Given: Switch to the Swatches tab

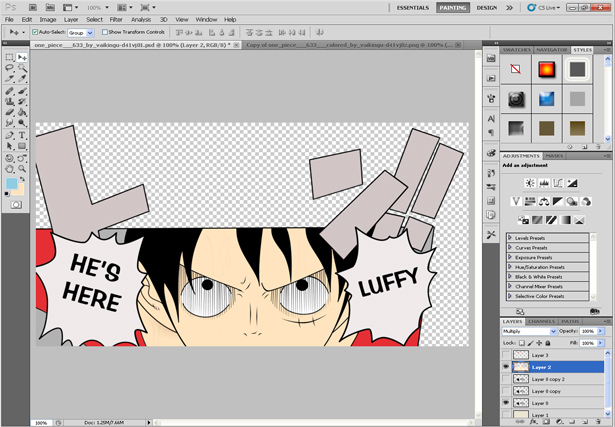Looking at the screenshot, I should (x=517, y=50).
